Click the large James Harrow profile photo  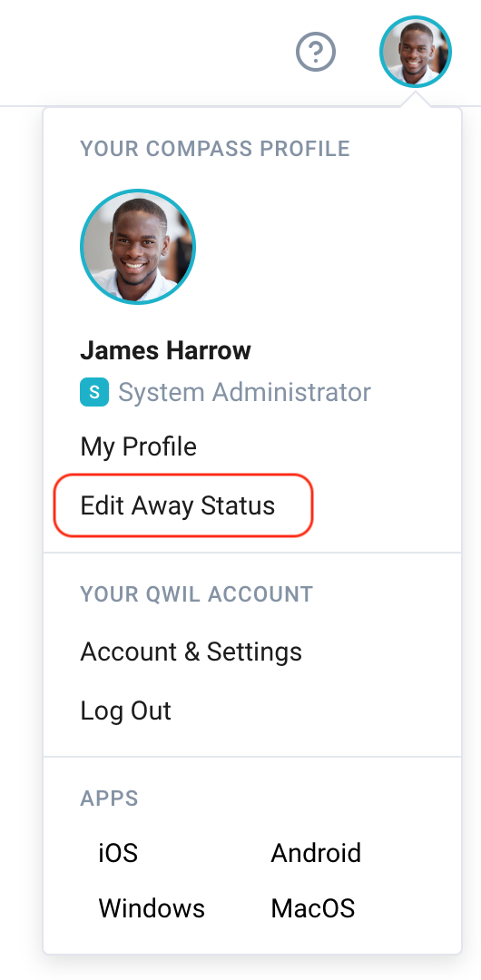(138, 246)
